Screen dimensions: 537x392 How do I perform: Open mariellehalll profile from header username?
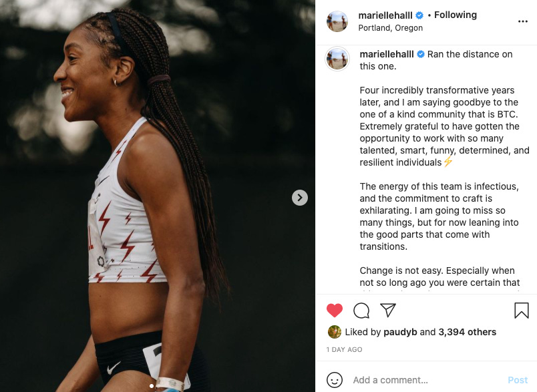click(385, 15)
